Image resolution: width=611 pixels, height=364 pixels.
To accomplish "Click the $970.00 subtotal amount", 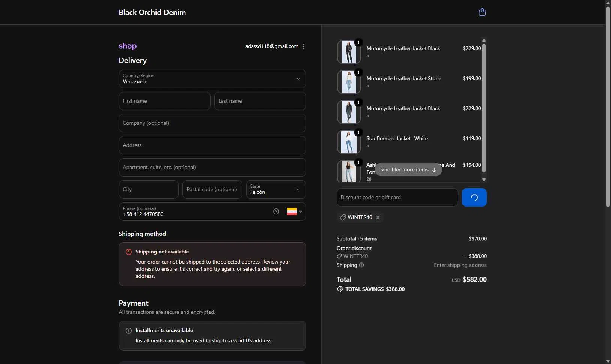I will (478, 239).
